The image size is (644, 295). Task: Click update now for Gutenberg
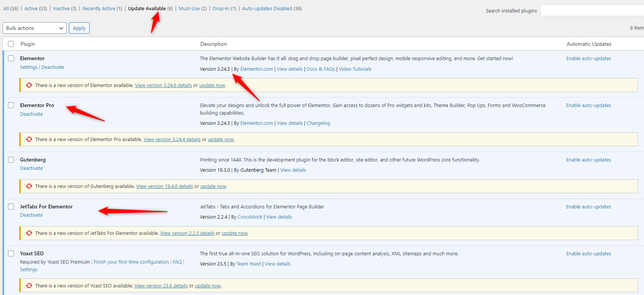click(x=213, y=186)
